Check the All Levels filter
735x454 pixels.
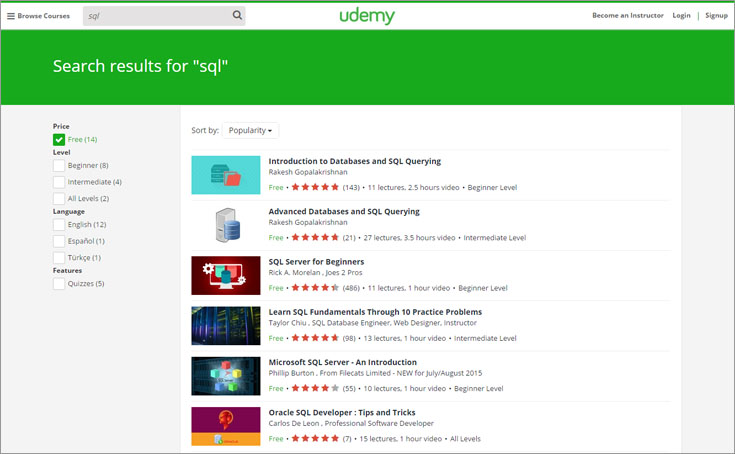point(59,199)
